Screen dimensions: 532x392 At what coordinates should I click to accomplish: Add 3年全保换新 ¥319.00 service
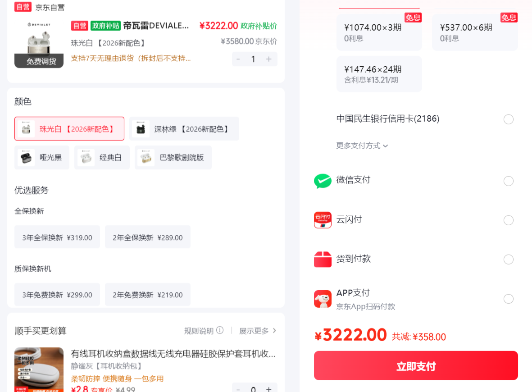click(x=57, y=237)
